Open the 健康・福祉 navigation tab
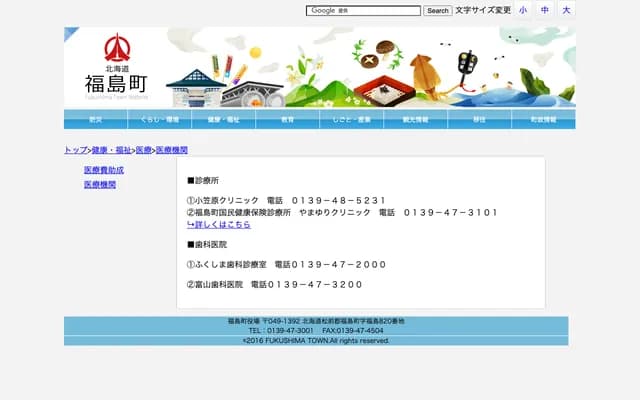This screenshot has height=400, width=640. 224,119
